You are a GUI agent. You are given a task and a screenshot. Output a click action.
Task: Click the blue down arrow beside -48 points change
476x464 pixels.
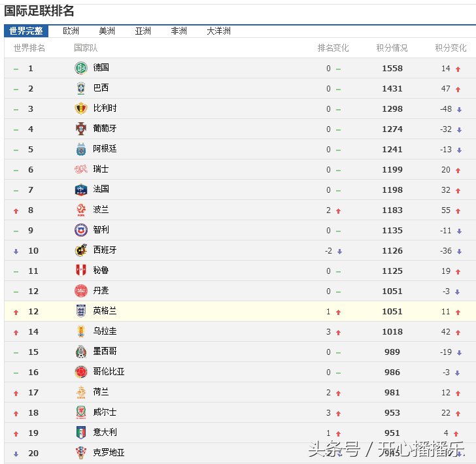point(459,110)
